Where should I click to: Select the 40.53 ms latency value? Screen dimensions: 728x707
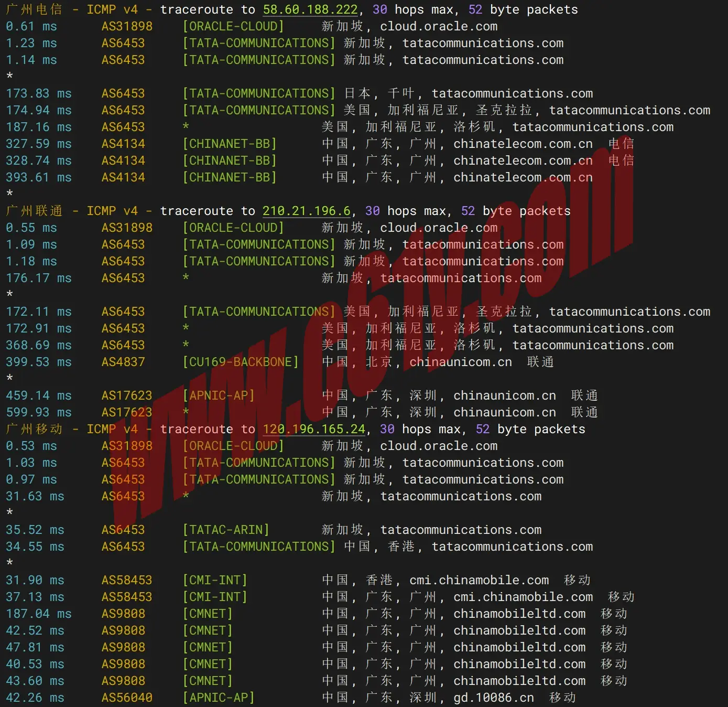[35, 664]
